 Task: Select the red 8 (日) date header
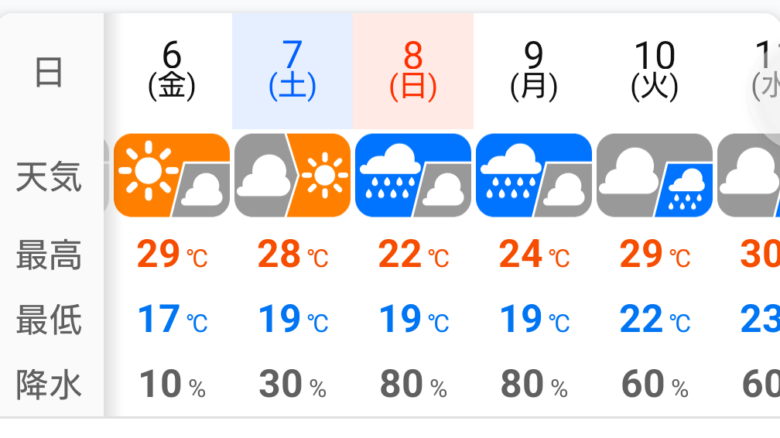click(x=413, y=71)
